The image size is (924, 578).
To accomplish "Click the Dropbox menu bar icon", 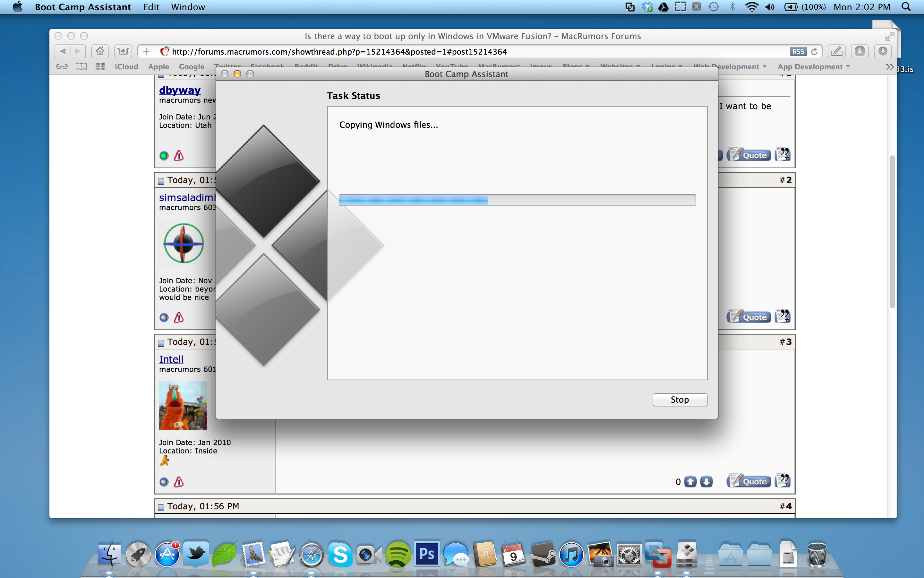I will [647, 7].
